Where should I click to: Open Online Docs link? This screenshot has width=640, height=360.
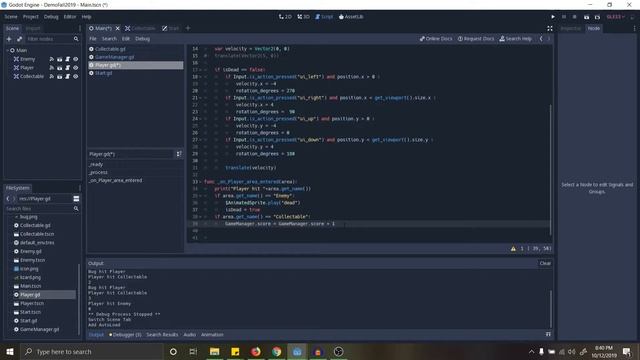point(436,39)
